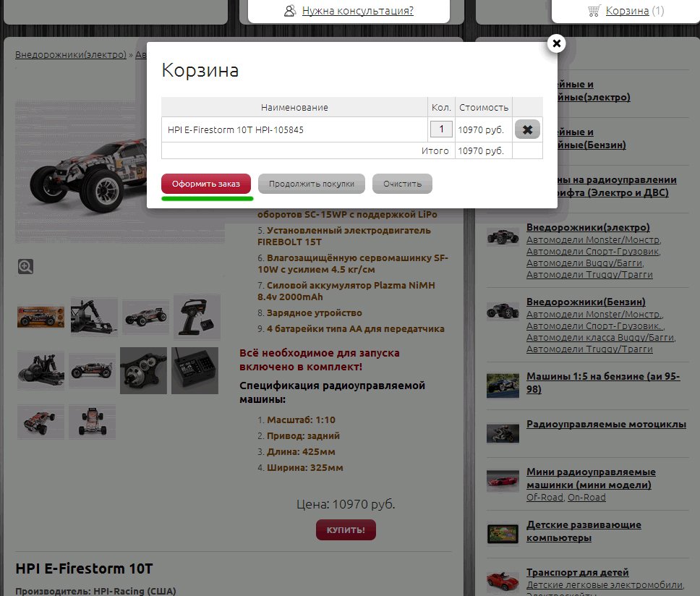
Task: Open the Корзина link in header
Action: pos(627,11)
